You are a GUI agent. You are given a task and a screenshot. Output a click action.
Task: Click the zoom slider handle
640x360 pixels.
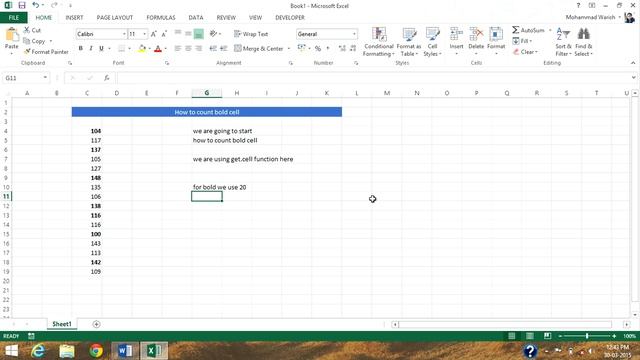587,336
